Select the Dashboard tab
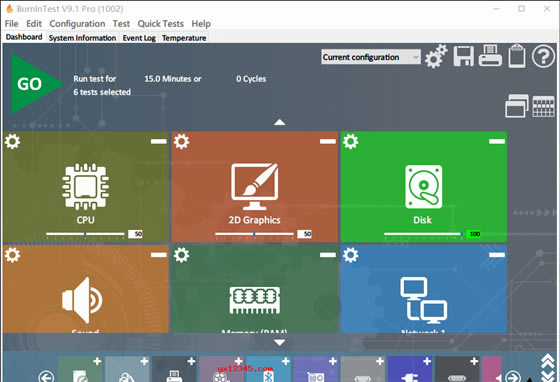560x382 pixels. click(x=24, y=37)
